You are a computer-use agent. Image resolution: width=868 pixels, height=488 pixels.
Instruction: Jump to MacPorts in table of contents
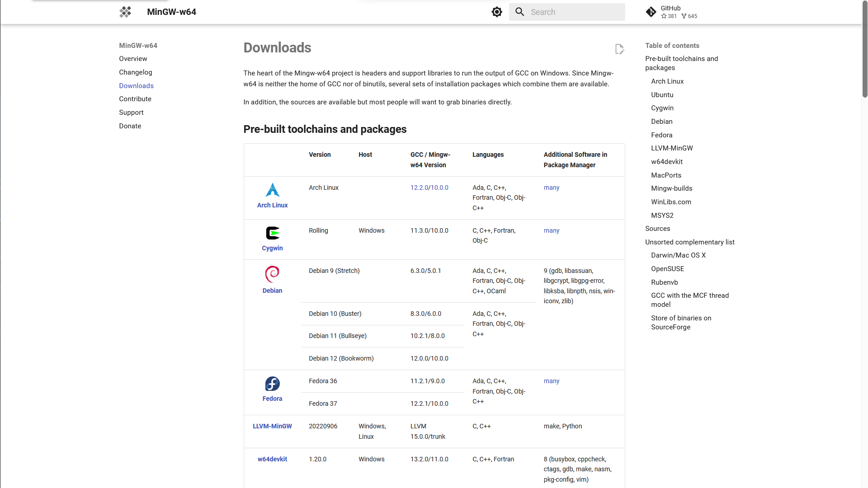pos(666,175)
